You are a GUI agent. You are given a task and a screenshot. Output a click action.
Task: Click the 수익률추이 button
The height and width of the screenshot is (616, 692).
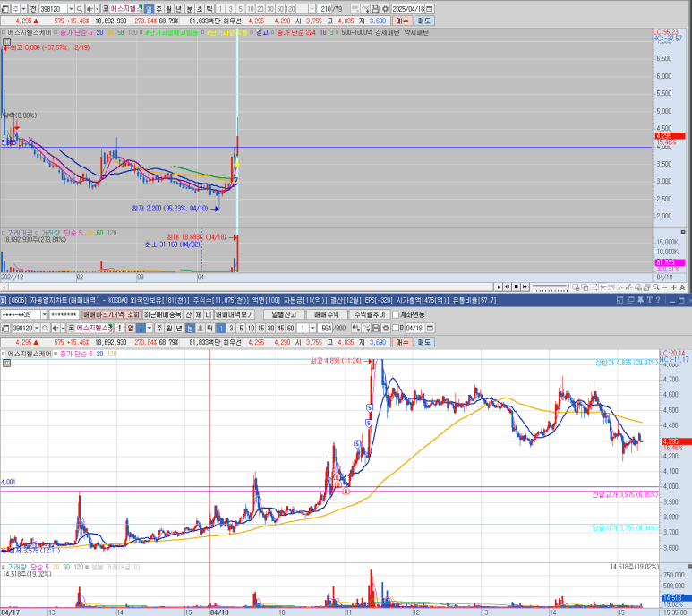tap(370, 314)
